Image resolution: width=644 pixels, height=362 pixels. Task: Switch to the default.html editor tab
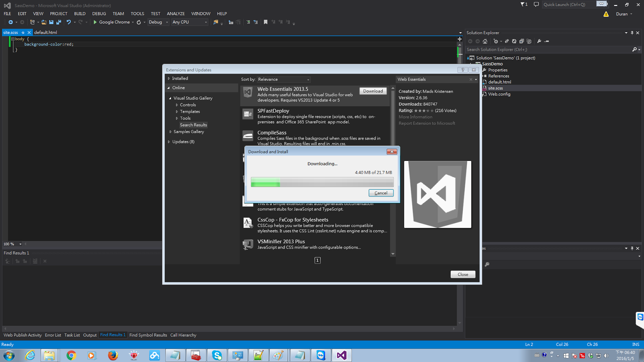click(45, 33)
